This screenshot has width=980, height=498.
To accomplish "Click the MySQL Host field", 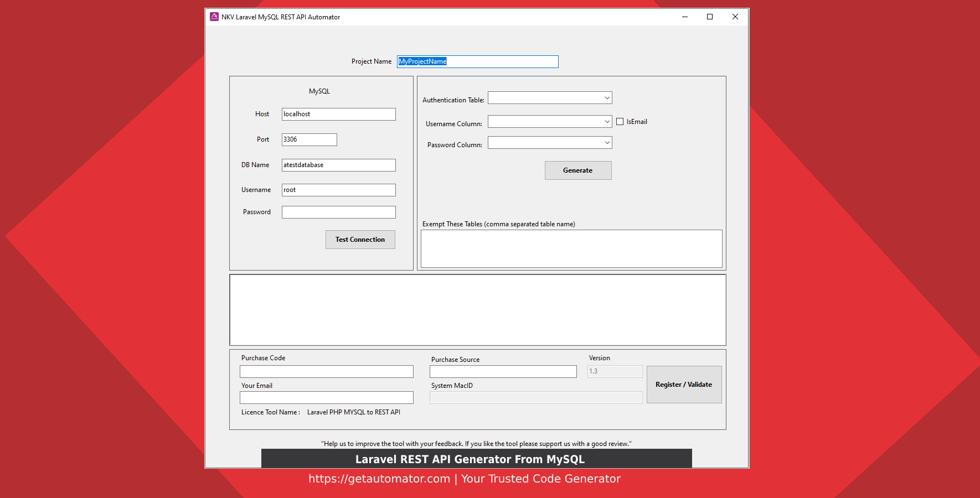I will pyautogui.click(x=339, y=114).
